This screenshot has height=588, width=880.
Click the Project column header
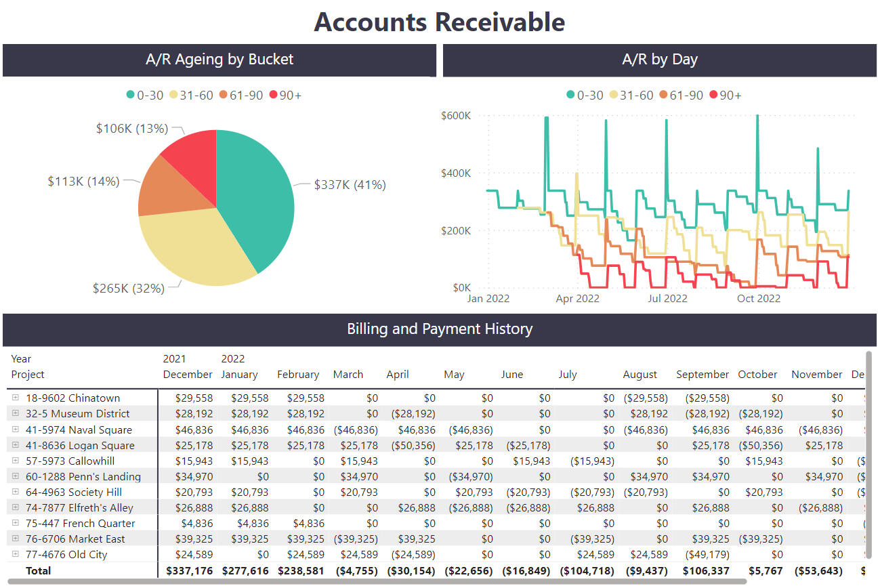pos(28,375)
